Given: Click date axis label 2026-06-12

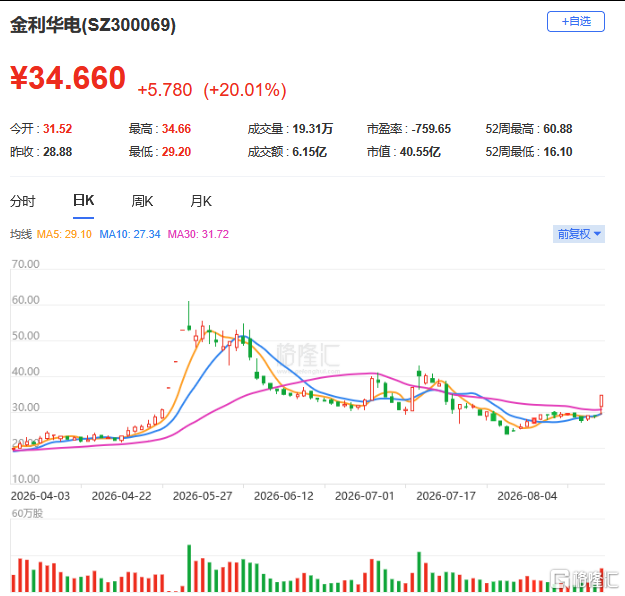Looking at the screenshot, I should [284, 496].
